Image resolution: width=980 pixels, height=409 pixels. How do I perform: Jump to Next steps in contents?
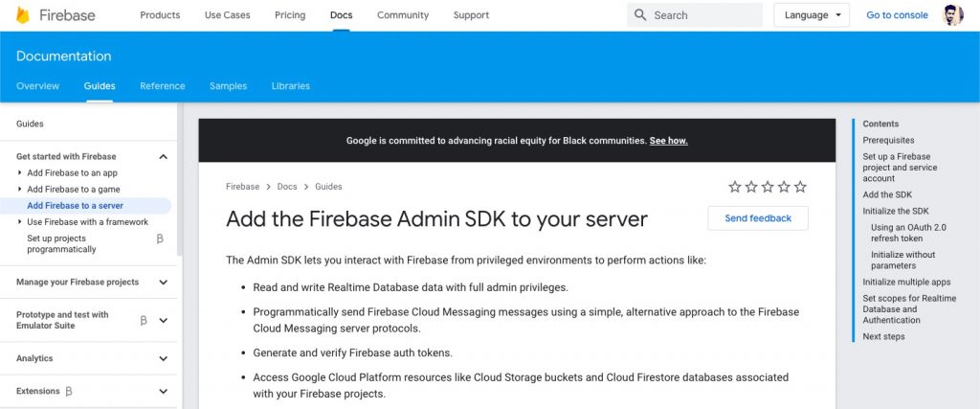[883, 336]
